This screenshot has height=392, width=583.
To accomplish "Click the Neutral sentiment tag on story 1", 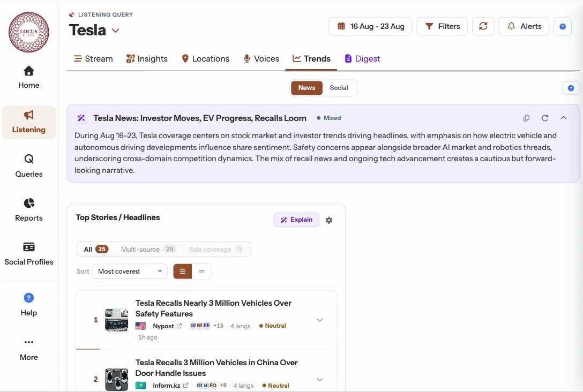I will point(273,326).
